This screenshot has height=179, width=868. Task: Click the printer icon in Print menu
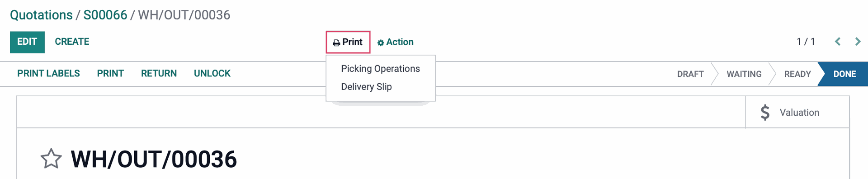[x=336, y=43]
